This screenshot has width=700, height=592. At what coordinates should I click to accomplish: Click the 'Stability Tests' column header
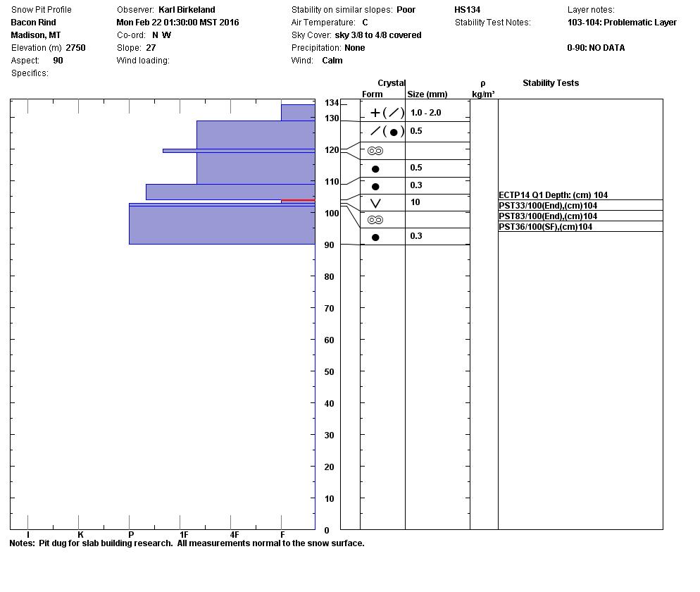[551, 83]
